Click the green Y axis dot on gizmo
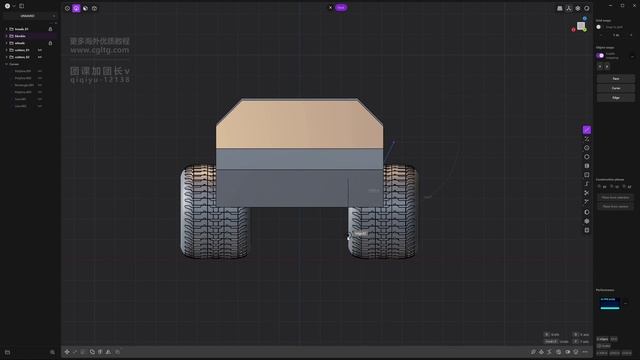This screenshot has height=360, width=640. tap(585, 30)
